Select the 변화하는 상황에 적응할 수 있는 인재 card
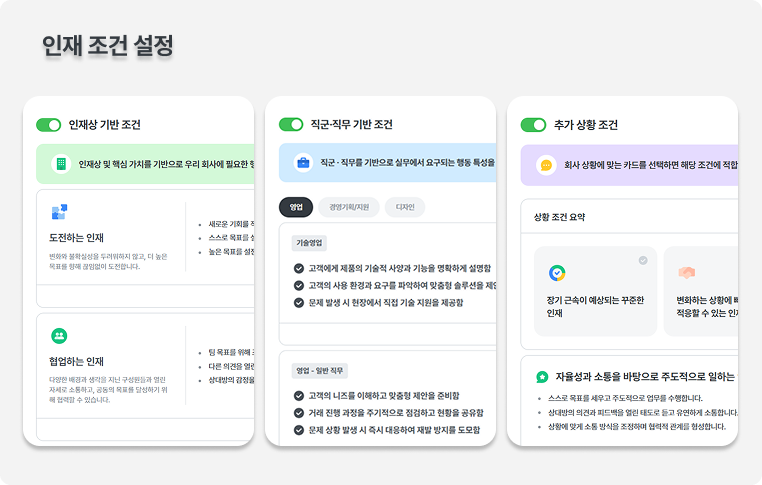Viewport: 762px width, 485px height. point(701,291)
